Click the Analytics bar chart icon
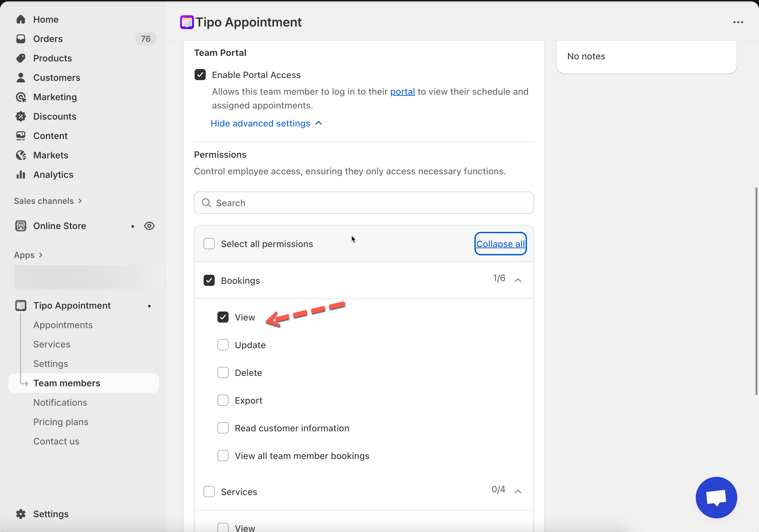This screenshot has width=759, height=532. 21,175
